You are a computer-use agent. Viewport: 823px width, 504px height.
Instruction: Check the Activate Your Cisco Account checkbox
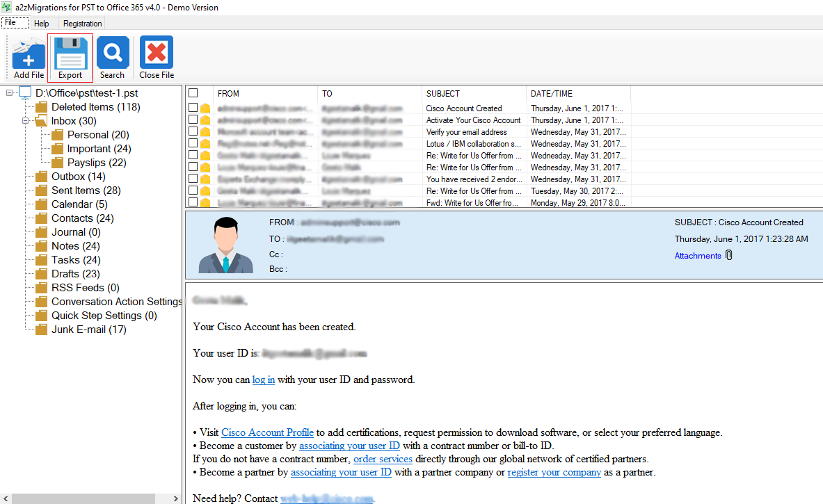pos(193,120)
